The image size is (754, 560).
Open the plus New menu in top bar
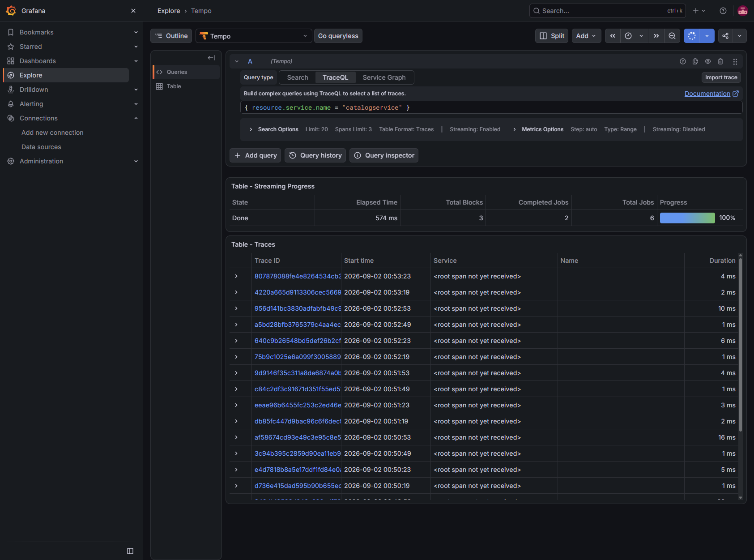point(699,11)
